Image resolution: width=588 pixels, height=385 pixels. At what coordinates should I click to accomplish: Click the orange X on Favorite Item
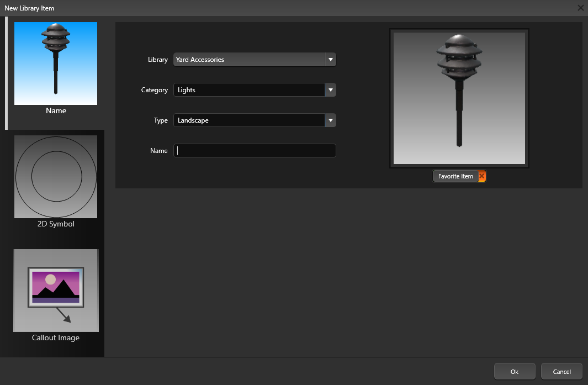(x=481, y=176)
